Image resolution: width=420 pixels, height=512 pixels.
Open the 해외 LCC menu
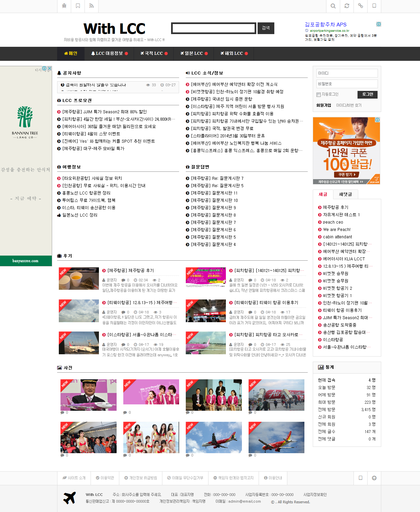[234, 53]
